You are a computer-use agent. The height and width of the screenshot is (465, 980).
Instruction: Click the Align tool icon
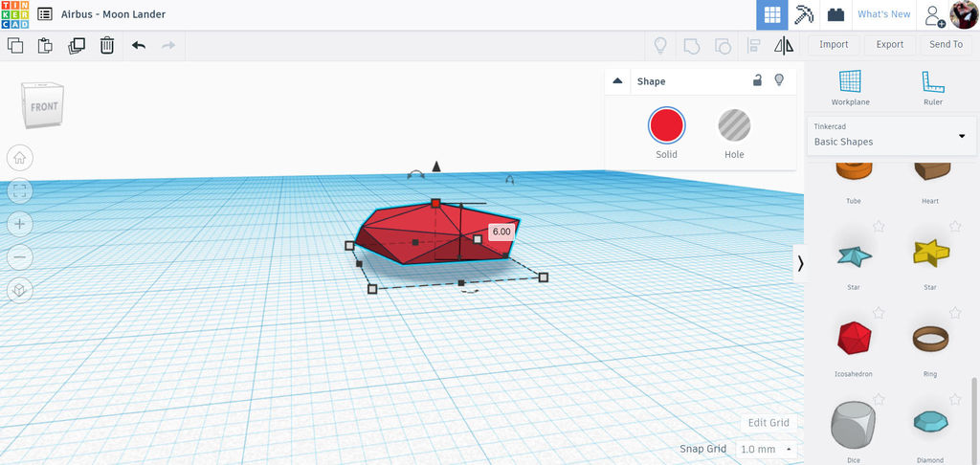[x=754, y=45]
